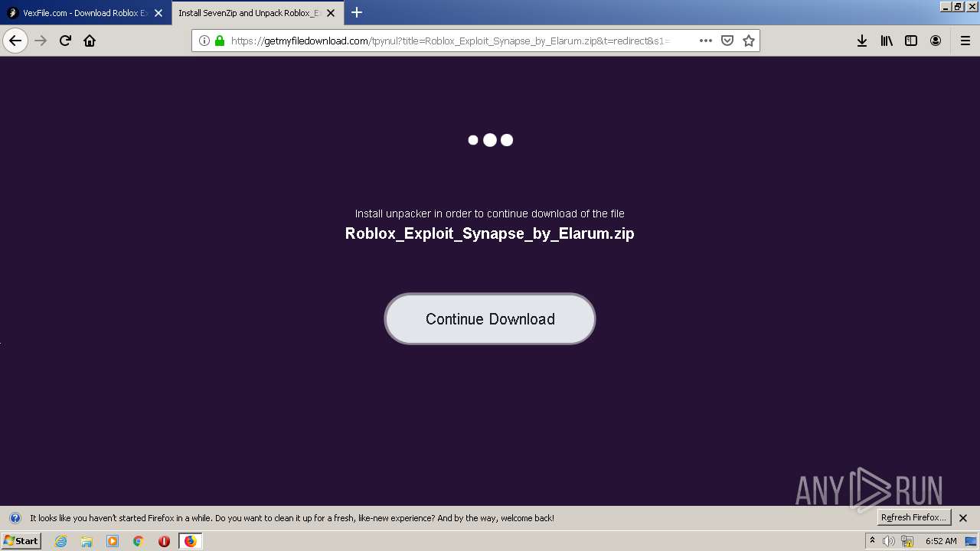Open Opera browser from the taskbar

tap(164, 541)
